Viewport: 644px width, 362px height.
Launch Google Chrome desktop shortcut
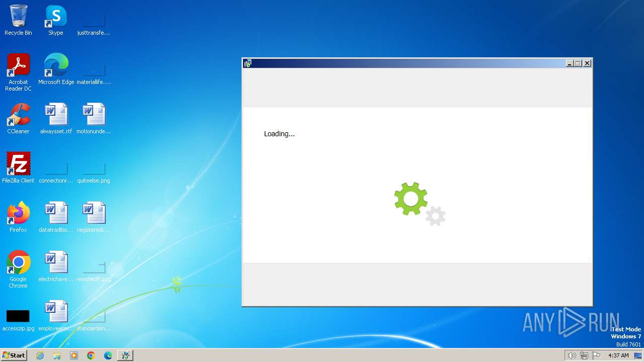(18, 269)
